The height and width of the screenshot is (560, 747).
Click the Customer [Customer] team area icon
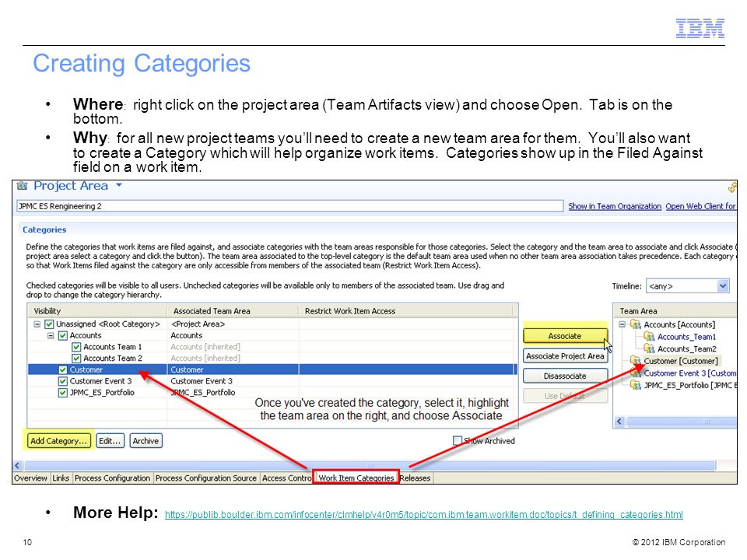pyautogui.click(x=636, y=360)
